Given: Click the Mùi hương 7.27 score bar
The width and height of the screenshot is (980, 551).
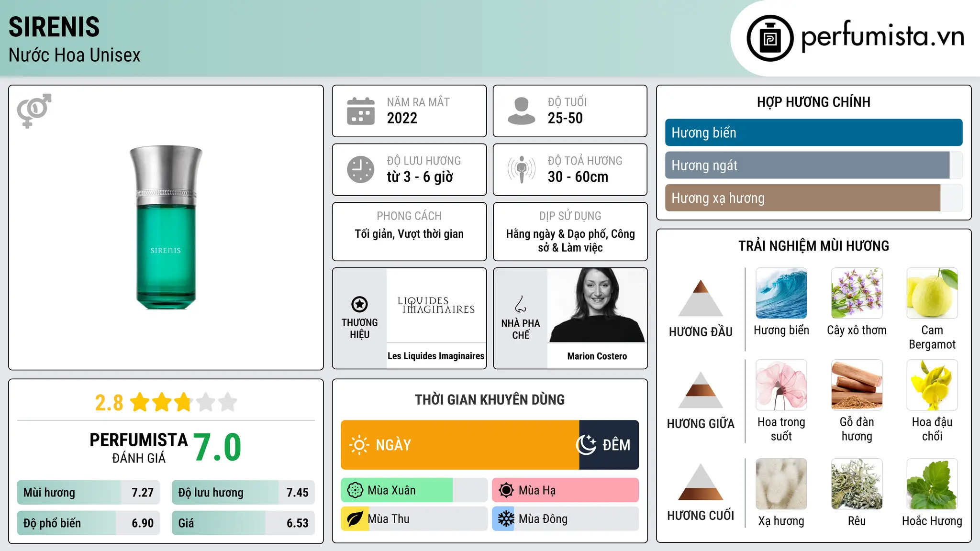Looking at the screenshot, I should coord(89,493).
